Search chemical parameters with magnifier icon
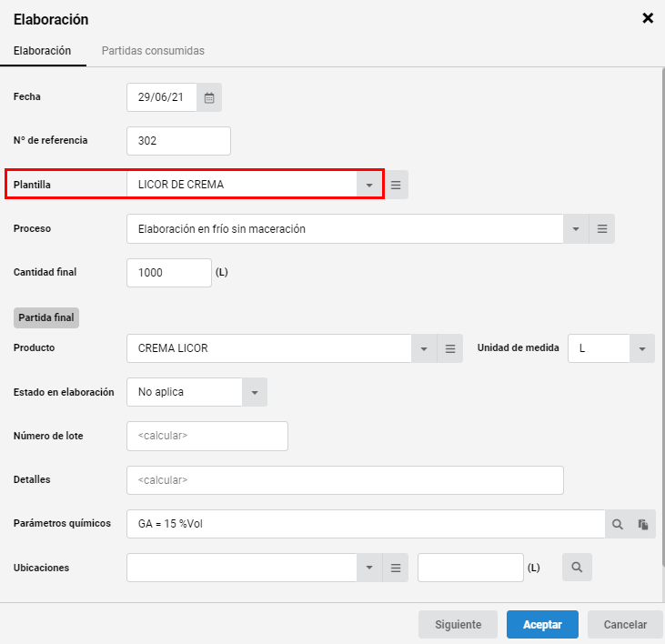 618,525
